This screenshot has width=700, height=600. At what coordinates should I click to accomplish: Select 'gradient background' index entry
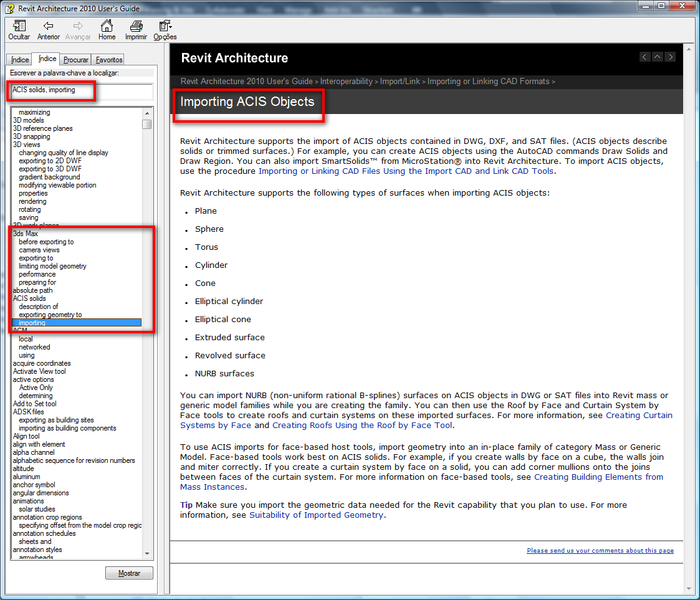tap(49, 177)
